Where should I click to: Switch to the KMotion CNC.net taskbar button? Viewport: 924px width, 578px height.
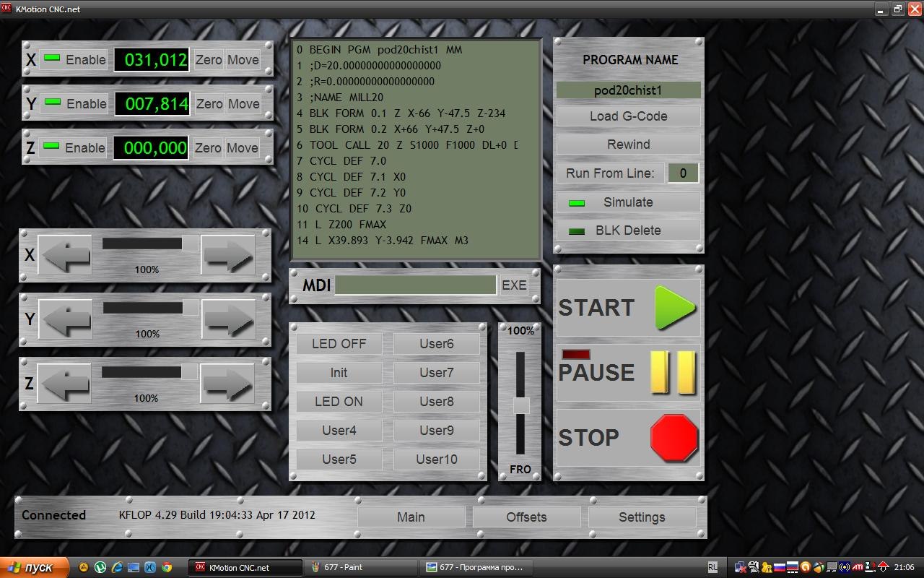coord(245,567)
